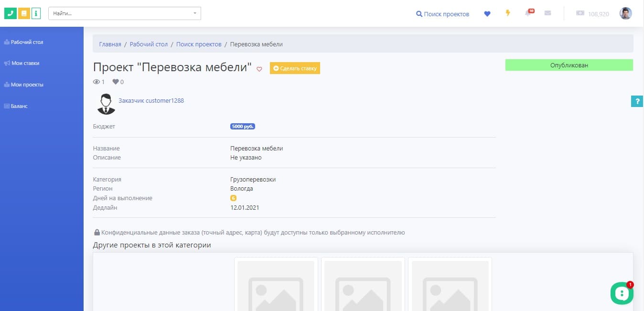Viewport: 644px width, 311px height.
Task: Click the green phone icon button
Action: pos(10,13)
